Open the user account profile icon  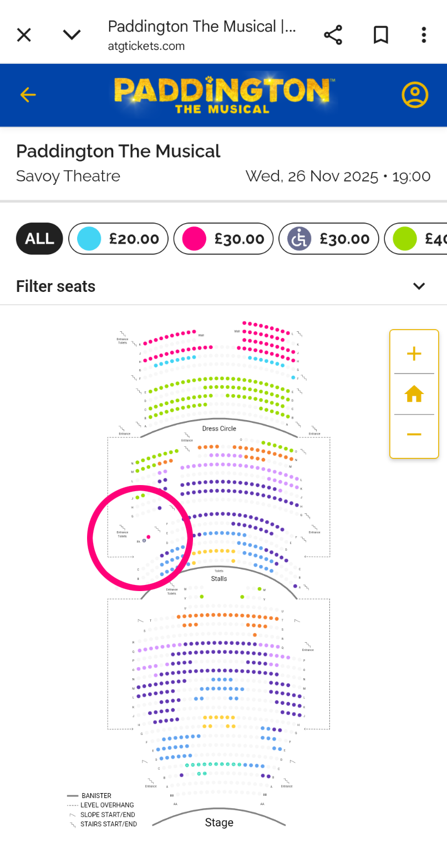click(x=415, y=95)
